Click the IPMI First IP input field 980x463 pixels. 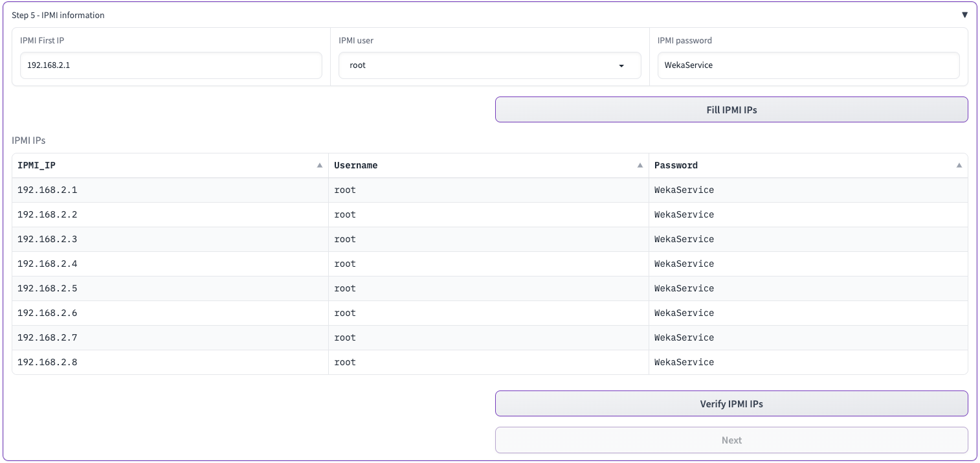click(x=171, y=65)
